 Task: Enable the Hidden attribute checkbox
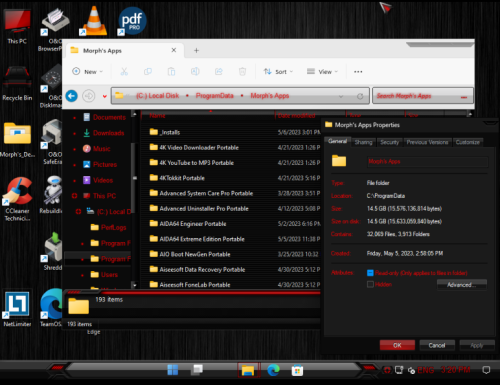370,284
